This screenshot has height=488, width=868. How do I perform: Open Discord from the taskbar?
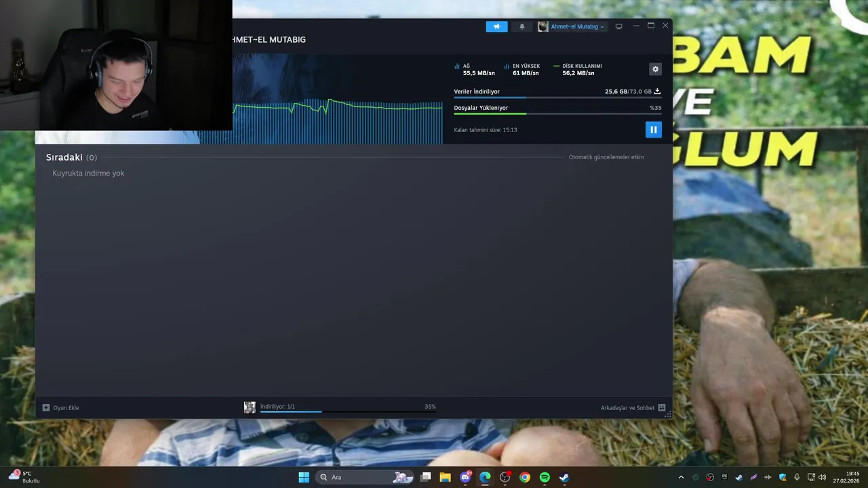[465, 477]
